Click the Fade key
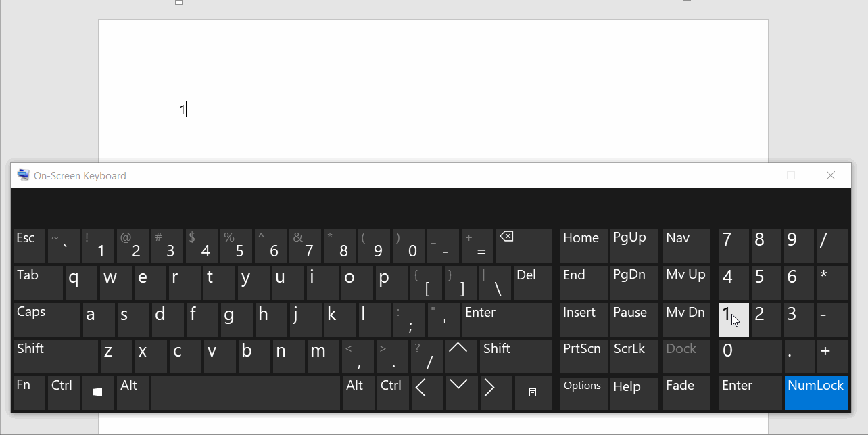The image size is (868, 435). (685, 392)
